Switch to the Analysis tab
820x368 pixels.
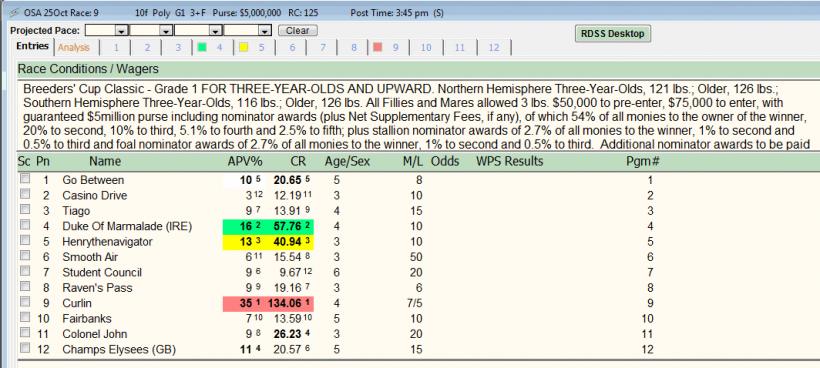[74, 48]
